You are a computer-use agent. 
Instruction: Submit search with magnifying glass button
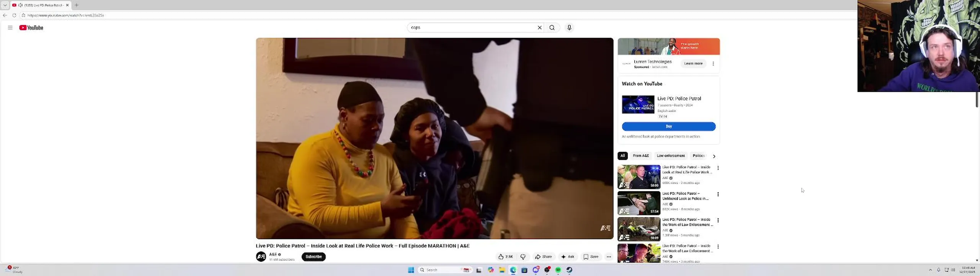[x=552, y=28]
